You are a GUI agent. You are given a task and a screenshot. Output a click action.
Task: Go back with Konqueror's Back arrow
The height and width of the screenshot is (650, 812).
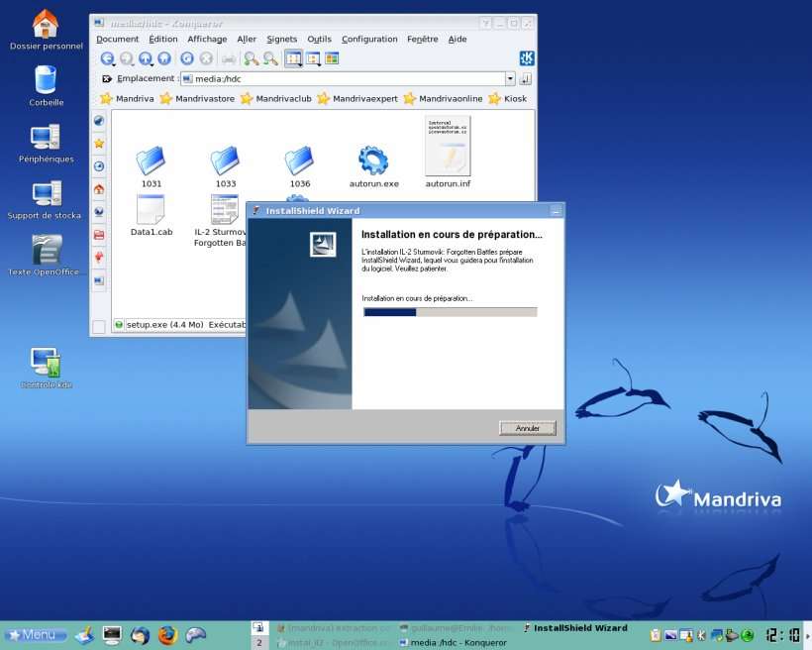108,58
